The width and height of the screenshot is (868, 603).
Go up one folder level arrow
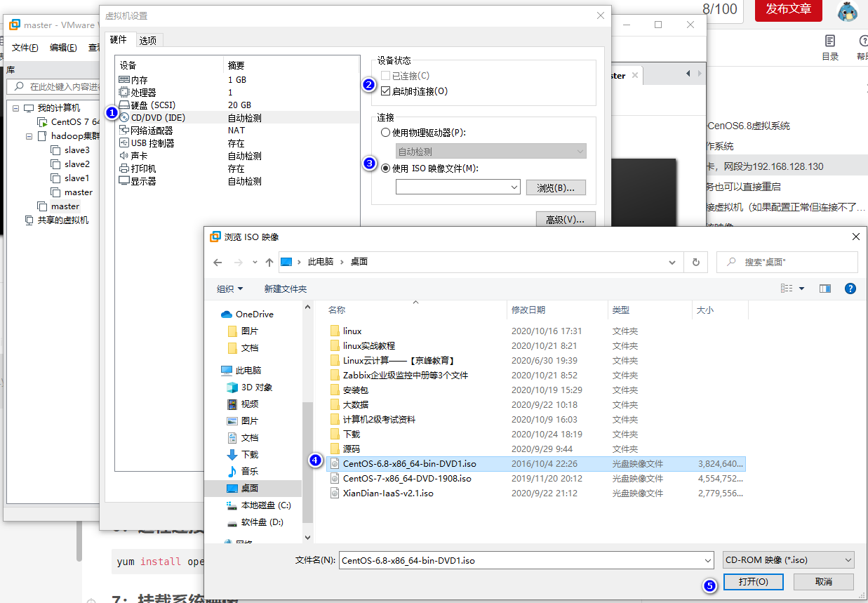tap(269, 262)
